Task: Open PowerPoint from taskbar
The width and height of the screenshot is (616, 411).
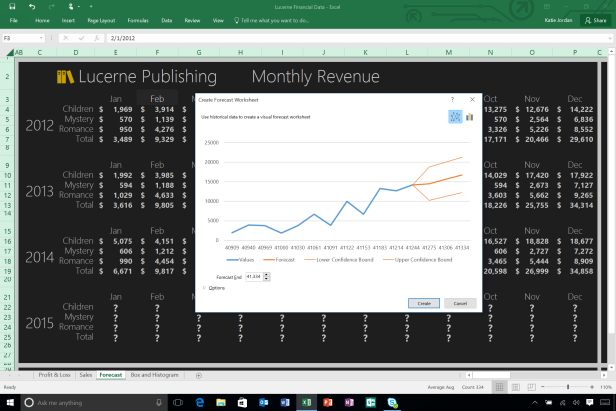Action: pyautogui.click(x=328, y=402)
